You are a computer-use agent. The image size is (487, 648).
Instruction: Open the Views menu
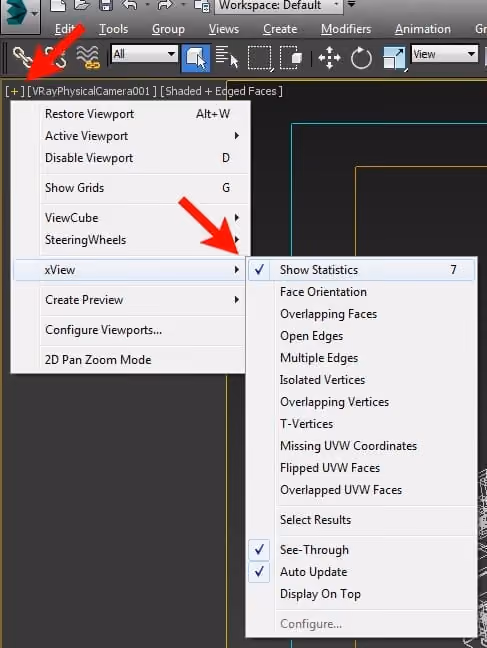pyautogui.click(x=224, y=29)
